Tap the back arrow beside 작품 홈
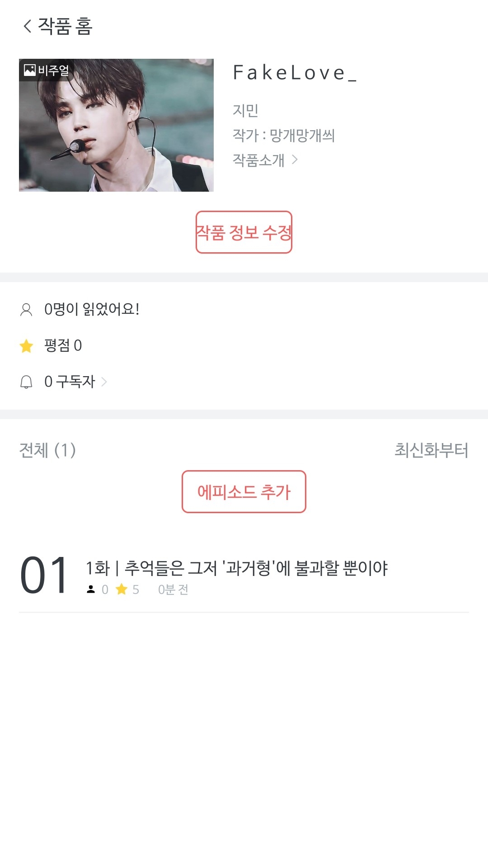The height and width of the screenshot is (868, 488). [28, 26]
